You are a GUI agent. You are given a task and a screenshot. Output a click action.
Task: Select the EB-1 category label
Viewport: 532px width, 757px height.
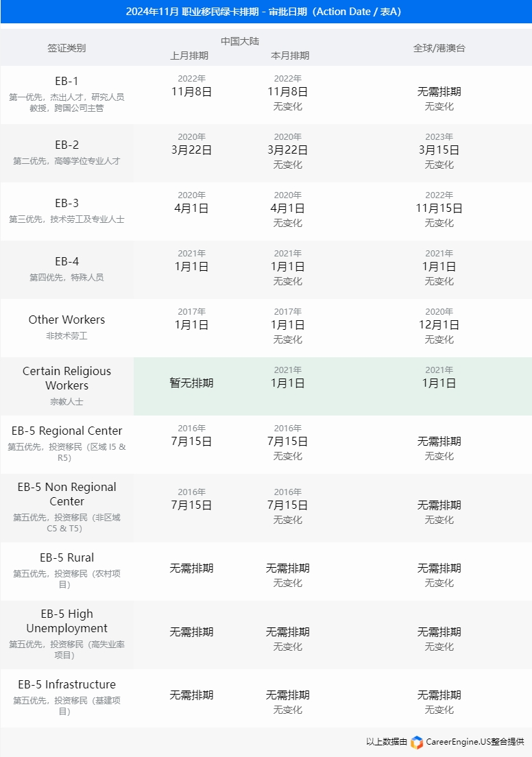tap(66, 81)
